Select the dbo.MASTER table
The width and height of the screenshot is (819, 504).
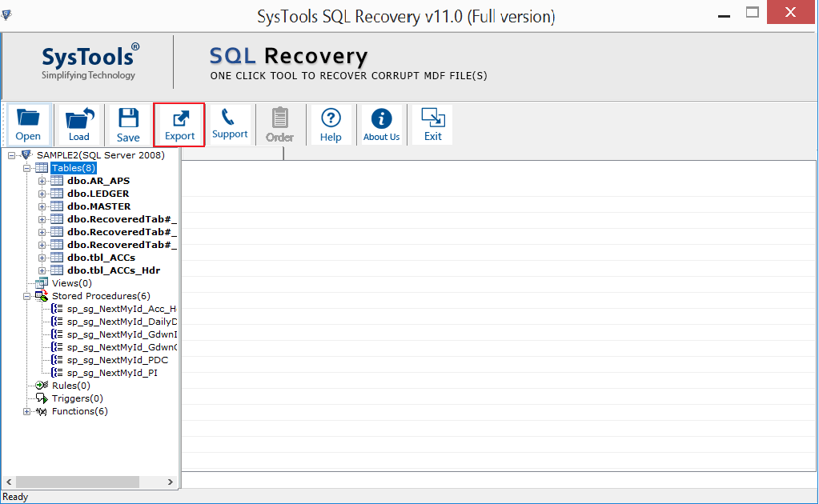pyautogui.click(x=98, y=206)
